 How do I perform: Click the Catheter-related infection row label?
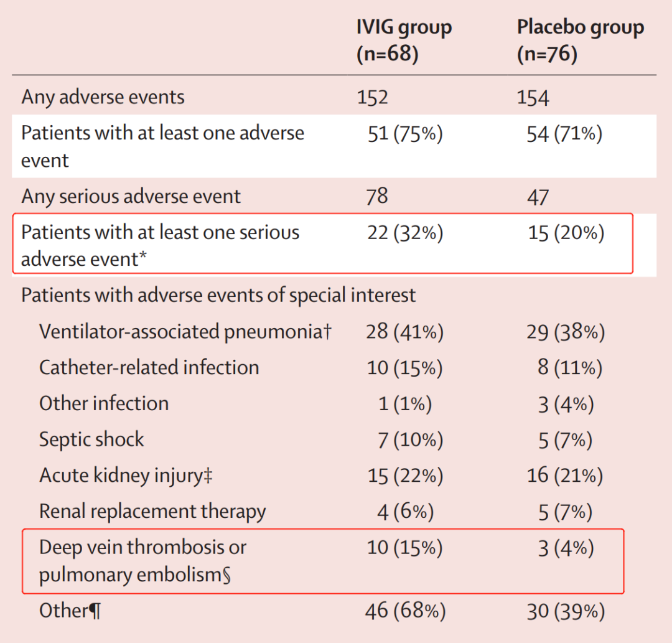click(x=149, y=368)
